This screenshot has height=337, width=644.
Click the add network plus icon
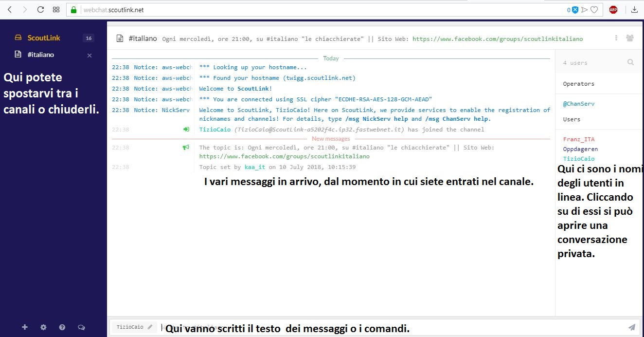[25, 327]
